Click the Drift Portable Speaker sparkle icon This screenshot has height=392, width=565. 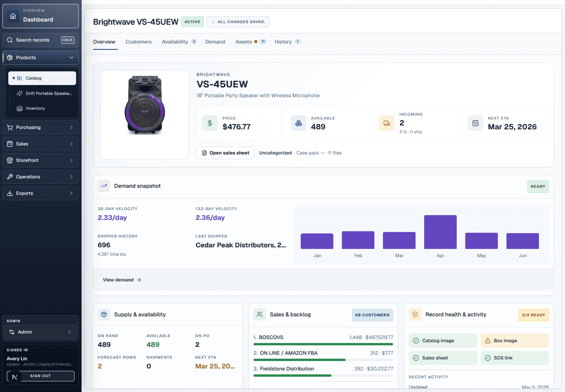pyautogui.click(x=20, y=93)
